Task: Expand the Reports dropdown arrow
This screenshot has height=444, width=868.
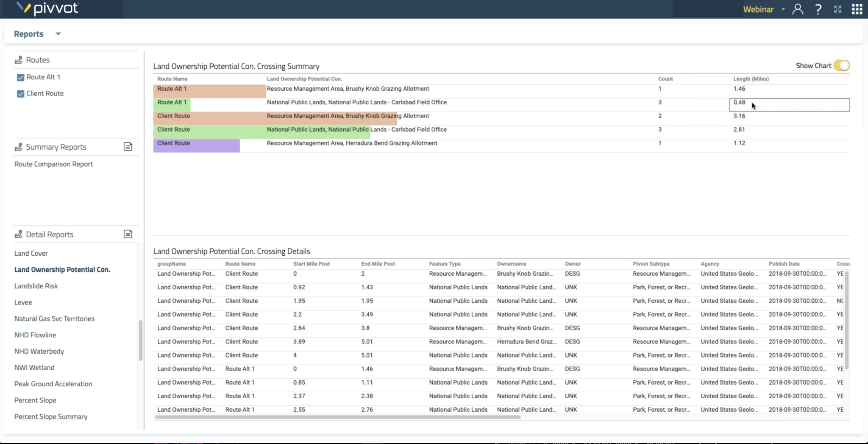Action: (x=58, y=34)
